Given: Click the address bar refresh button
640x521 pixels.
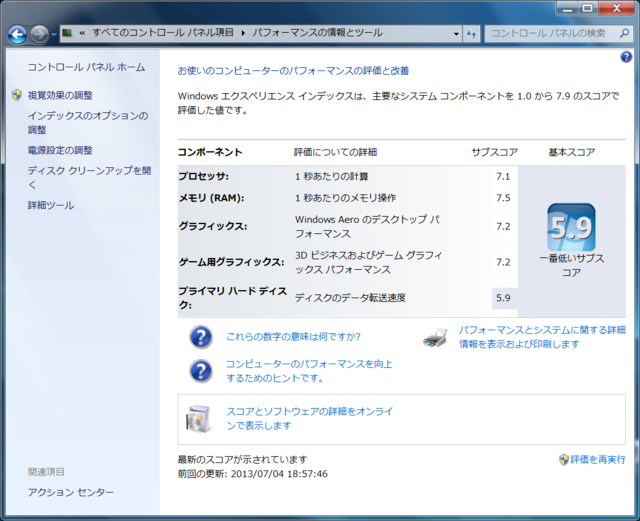Looking at the screenshot, I should click(x=471, y=34).
